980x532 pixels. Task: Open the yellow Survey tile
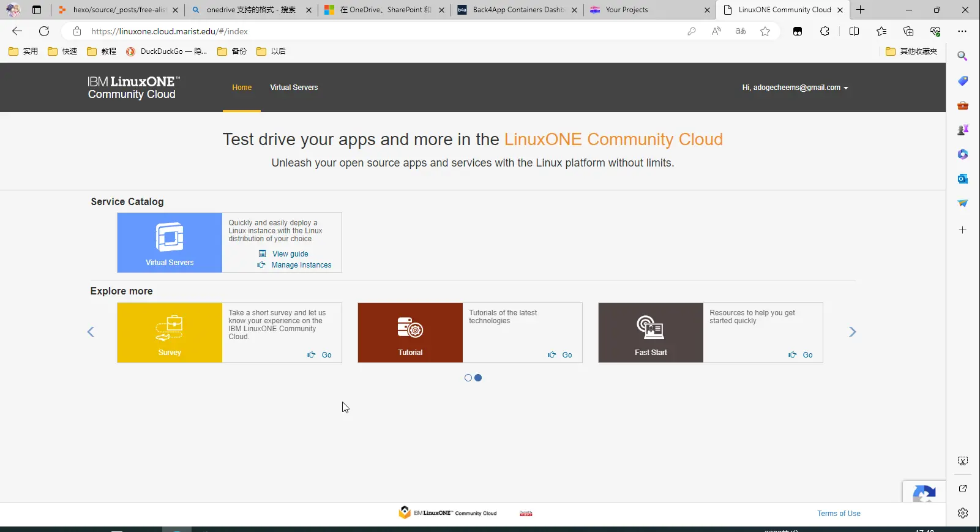(x=170, y=332)
